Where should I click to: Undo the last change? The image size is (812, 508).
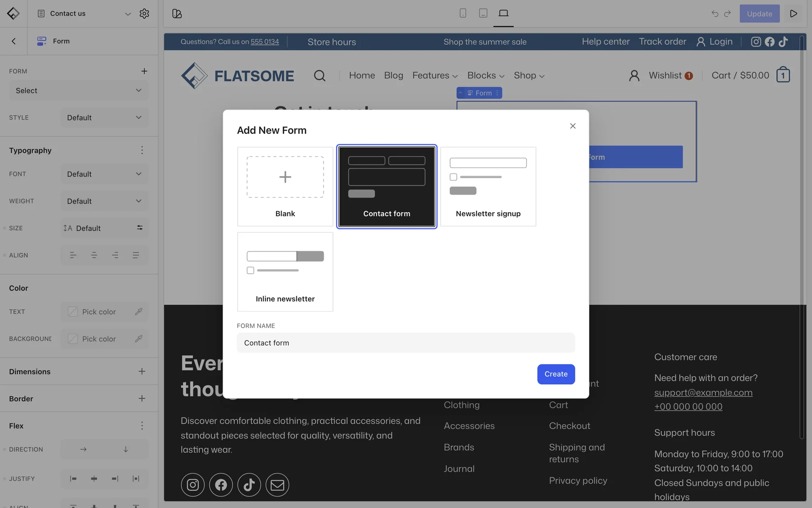(x=715, y=14)
